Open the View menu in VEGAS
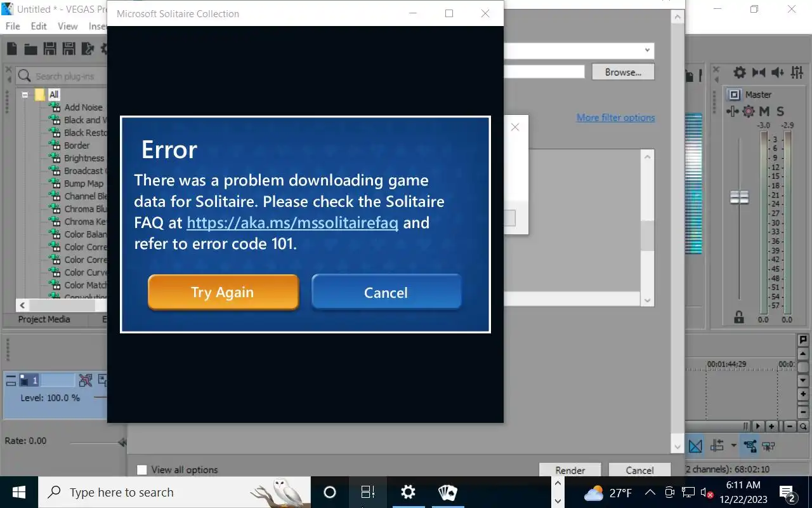 click(68, 26)
